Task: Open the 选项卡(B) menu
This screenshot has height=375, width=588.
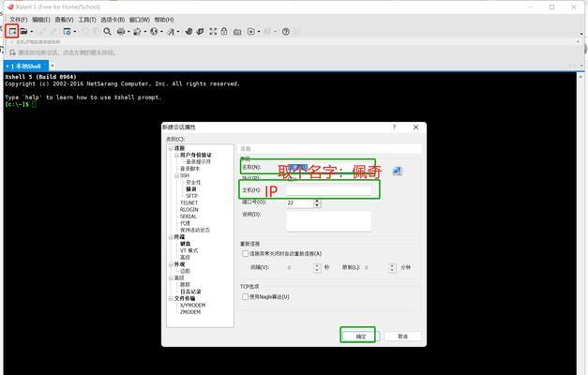Action: [x=113, y=20]
